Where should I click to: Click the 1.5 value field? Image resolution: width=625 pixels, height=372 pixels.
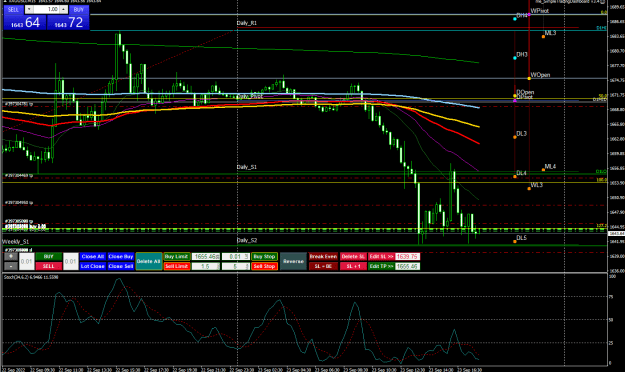pyautogui.click(x=206, y=266)
